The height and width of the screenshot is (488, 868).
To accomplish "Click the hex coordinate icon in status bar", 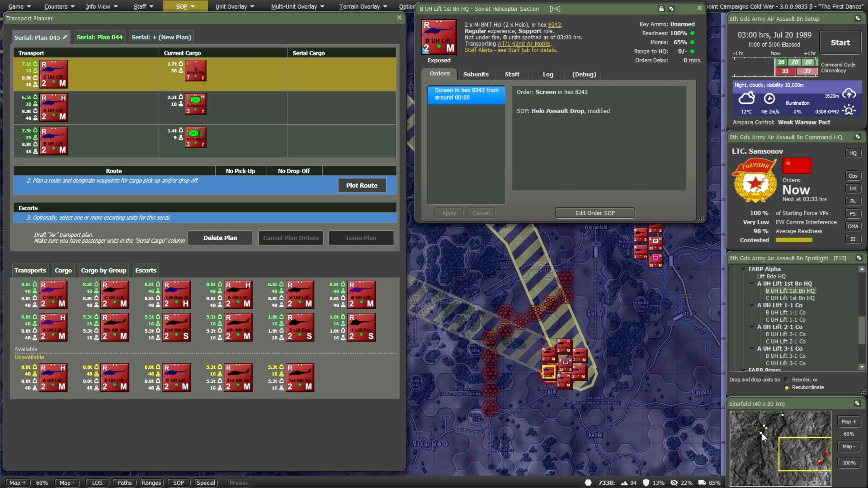I will pyautogui.click(x=588, y=483).
